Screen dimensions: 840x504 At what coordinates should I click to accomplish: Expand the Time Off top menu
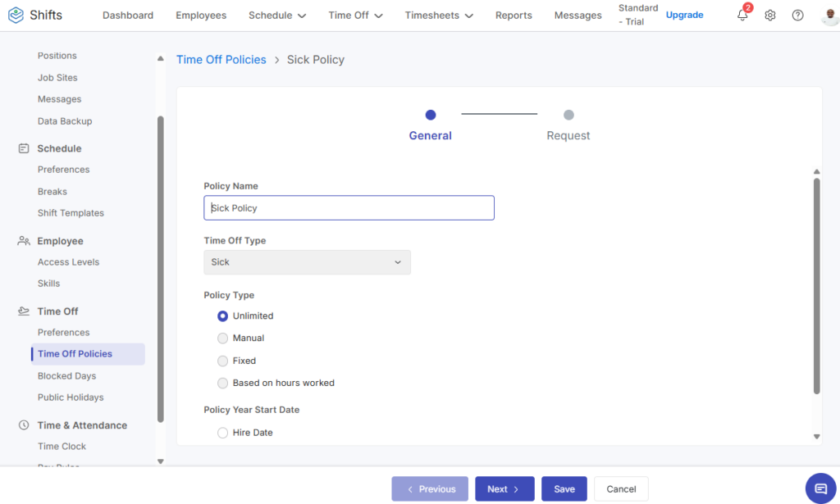pos(355,16)
